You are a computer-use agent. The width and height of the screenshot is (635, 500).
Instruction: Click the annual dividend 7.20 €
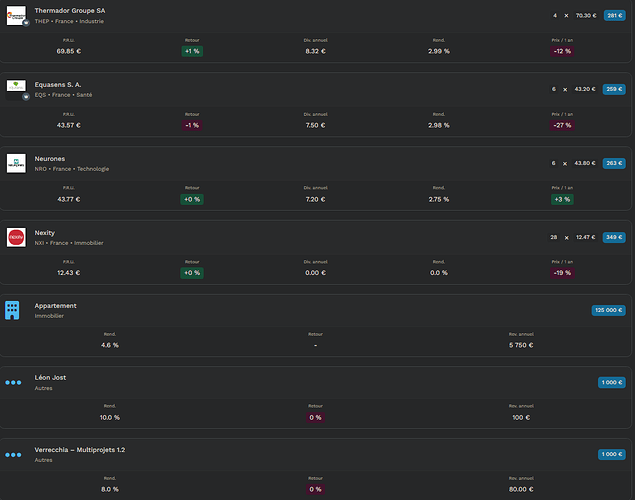[315, 199]
